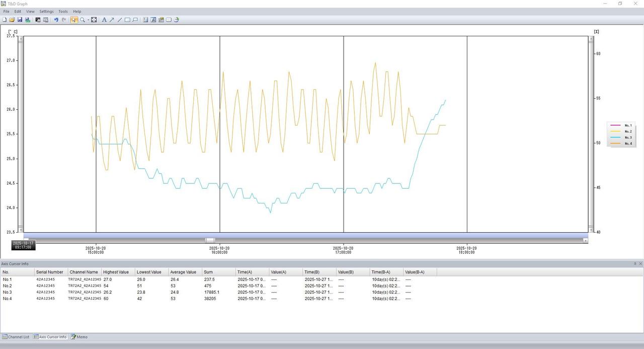Screen dimensions: 644x349
Task: Select the text annotation 'A' tool
Action: pyautogui.click(x=104, y=20)
